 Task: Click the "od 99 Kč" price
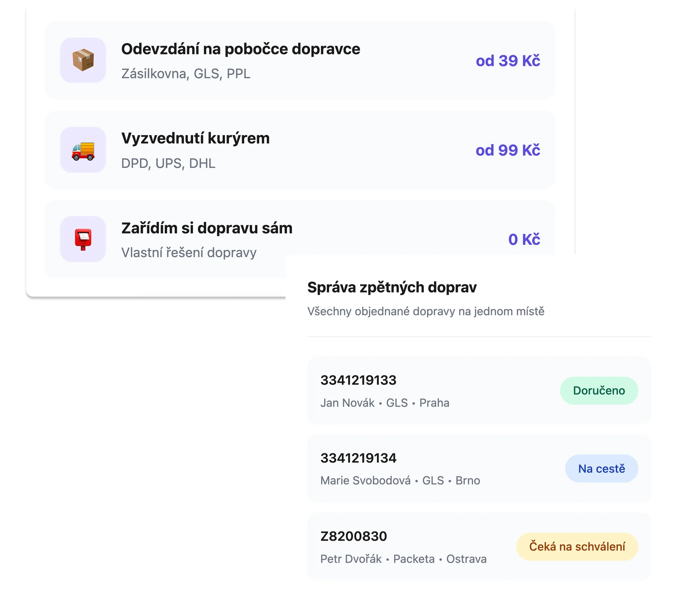(x=507, y=150)
